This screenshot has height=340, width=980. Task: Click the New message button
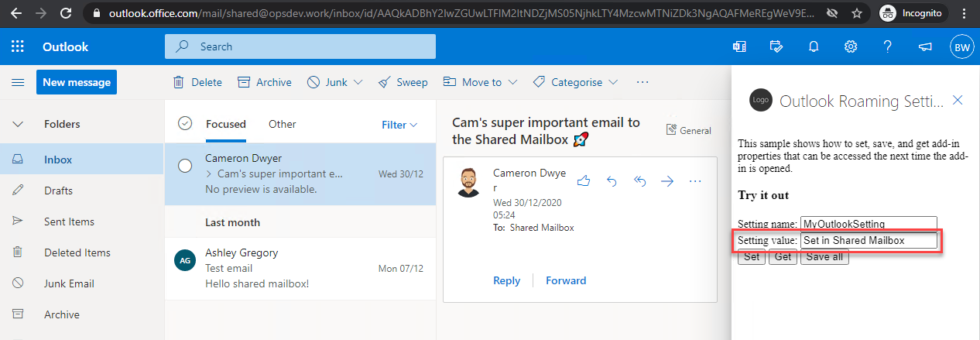pyautogui.click(x=76, y=83)
